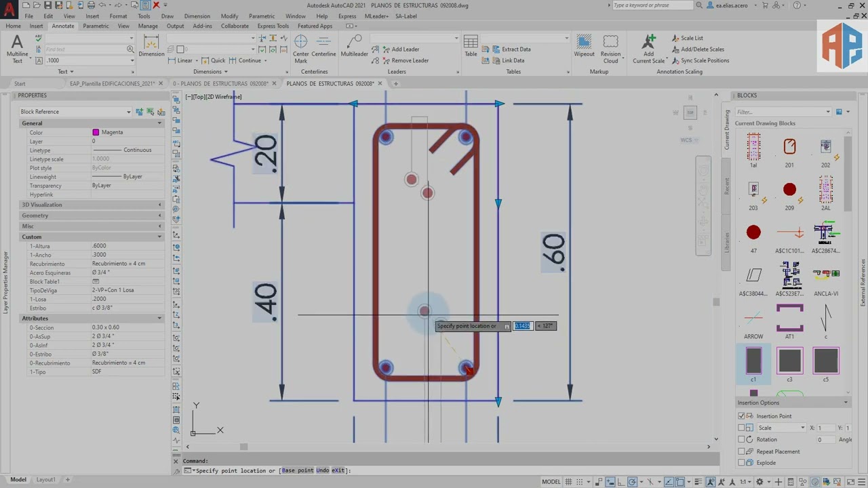Click the Dimension tool icon
The width and height of the screenshot is (868, 488).
coord(151,46)
